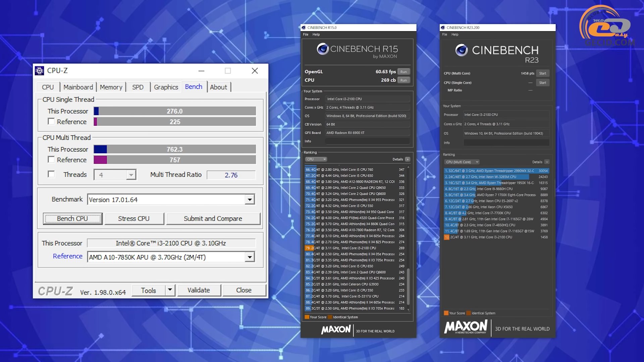Switch to the Mainboard tab
Screen dimensions: 644x362
pyautogui.click(x=78, y=87)
